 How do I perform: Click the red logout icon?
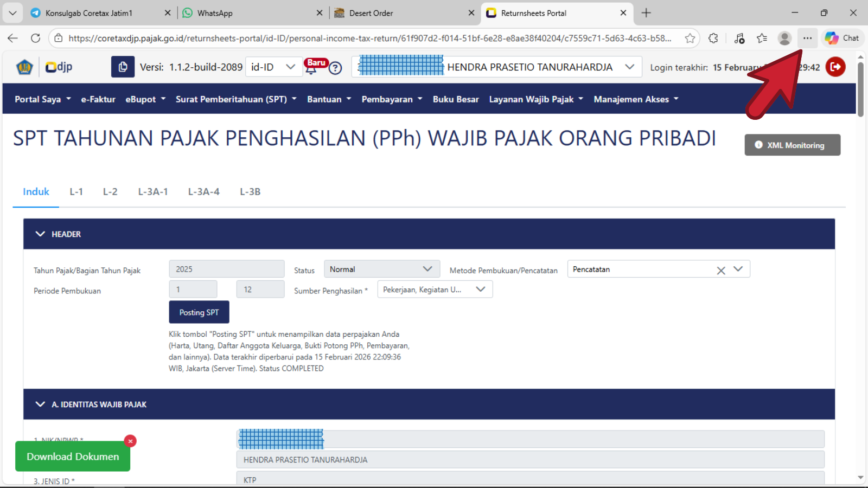click(x=835, y=67)
